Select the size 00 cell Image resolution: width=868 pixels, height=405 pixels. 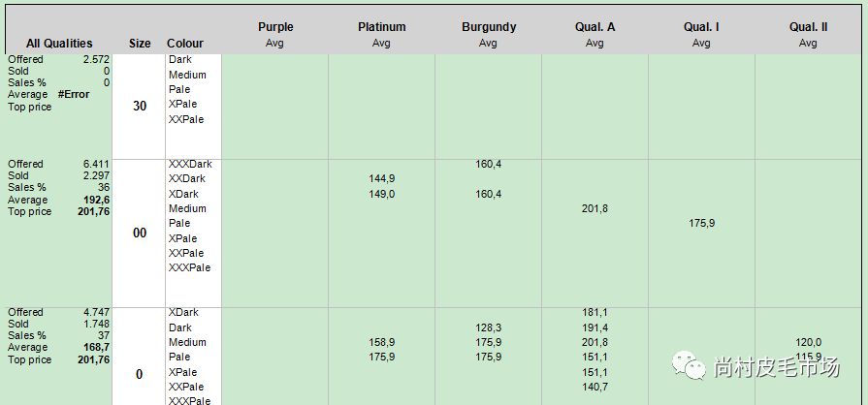pos(140,233)
